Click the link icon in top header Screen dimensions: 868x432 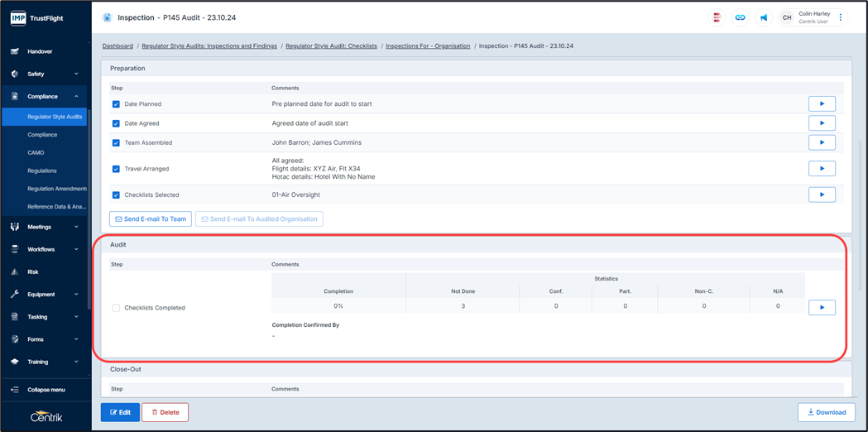(x=740, y=17)
